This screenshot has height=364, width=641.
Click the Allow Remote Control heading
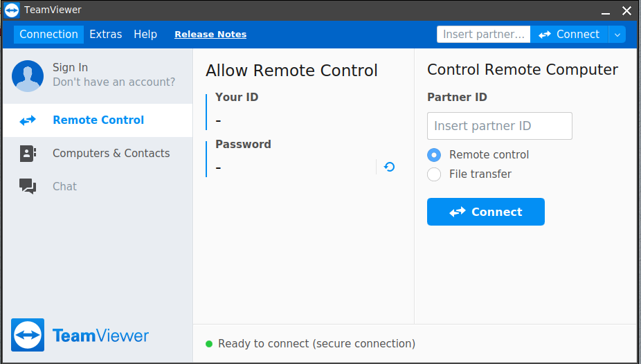[291, 71]
